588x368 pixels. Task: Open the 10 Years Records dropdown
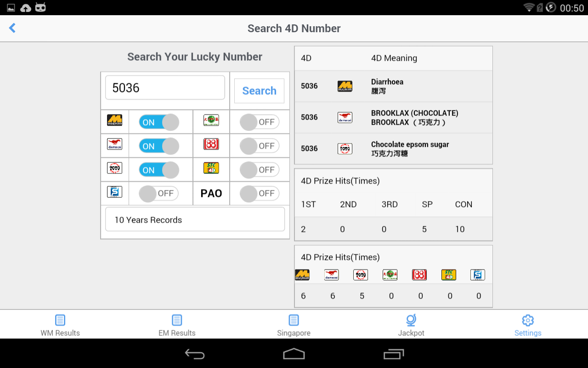coord(195,219)
